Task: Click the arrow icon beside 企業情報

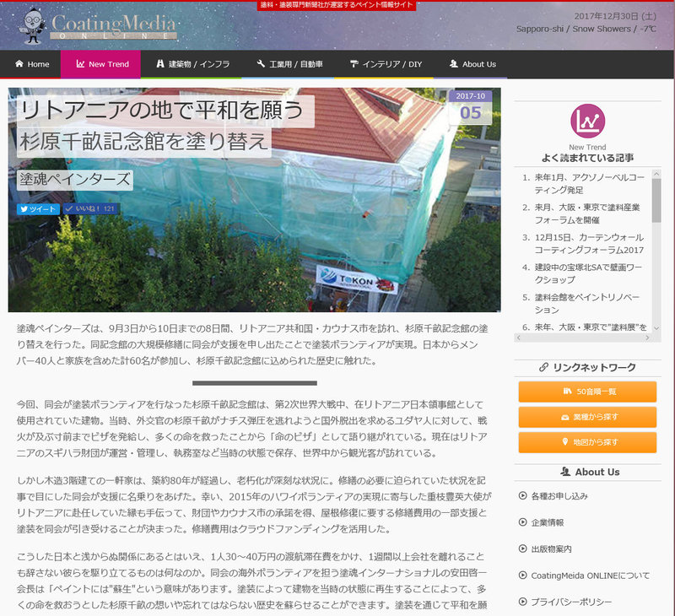Action: coord(522,522)
